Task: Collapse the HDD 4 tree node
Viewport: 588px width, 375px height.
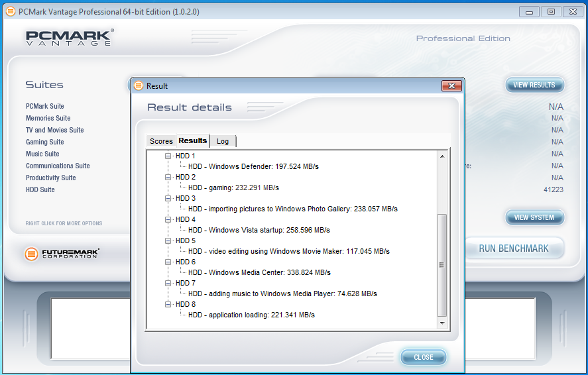Action: [168, 219]
